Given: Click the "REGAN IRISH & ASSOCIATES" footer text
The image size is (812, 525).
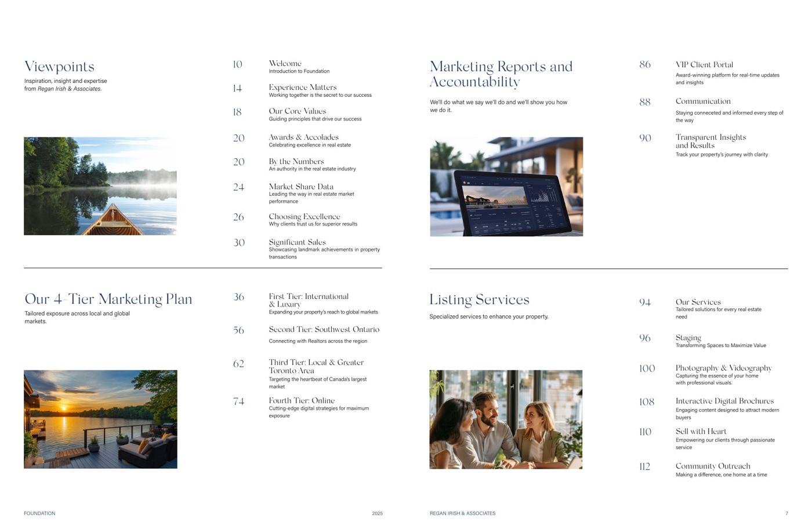Looking at the screenshot, I should tap(462, 513).
